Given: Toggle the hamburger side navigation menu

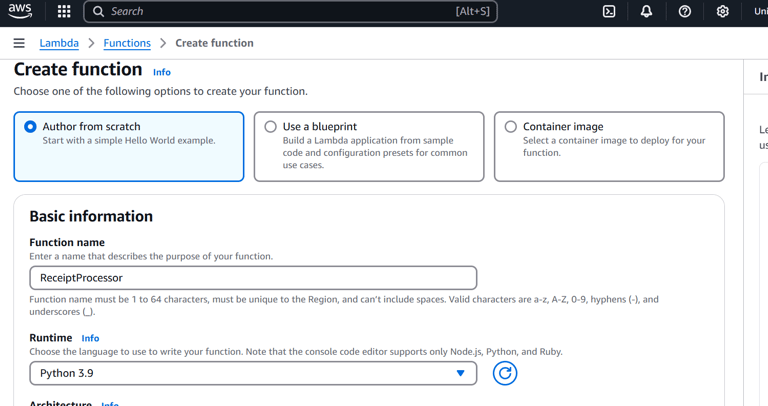Looking at the screenshot, I should click(x=19, y=43).
